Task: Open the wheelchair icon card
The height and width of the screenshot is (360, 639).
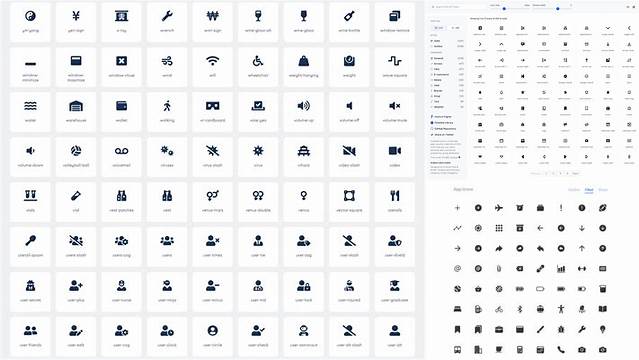Action: (258, 67)
